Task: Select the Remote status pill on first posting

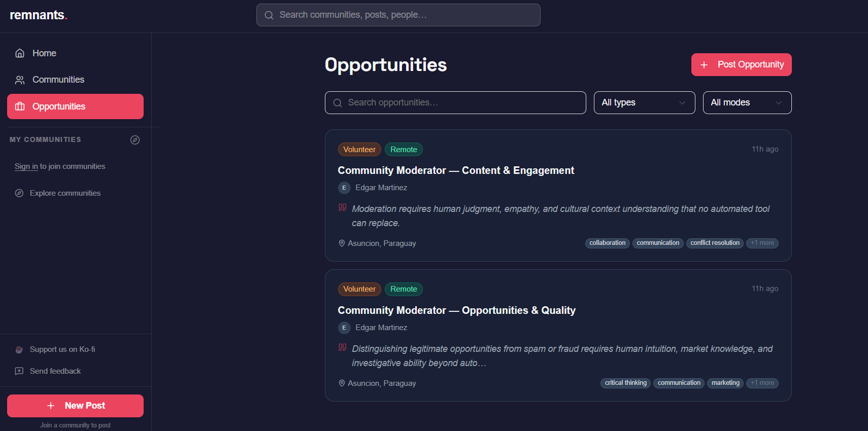Action: coord(404,149)
